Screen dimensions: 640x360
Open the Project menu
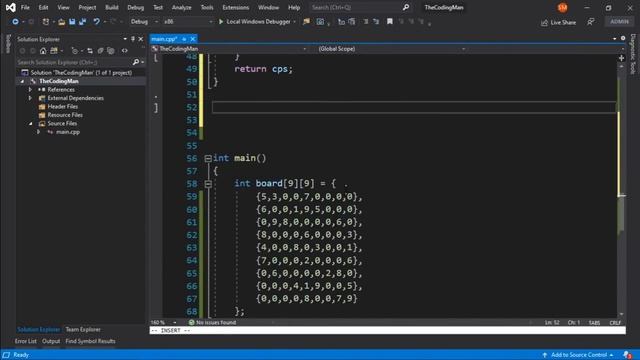87,7
